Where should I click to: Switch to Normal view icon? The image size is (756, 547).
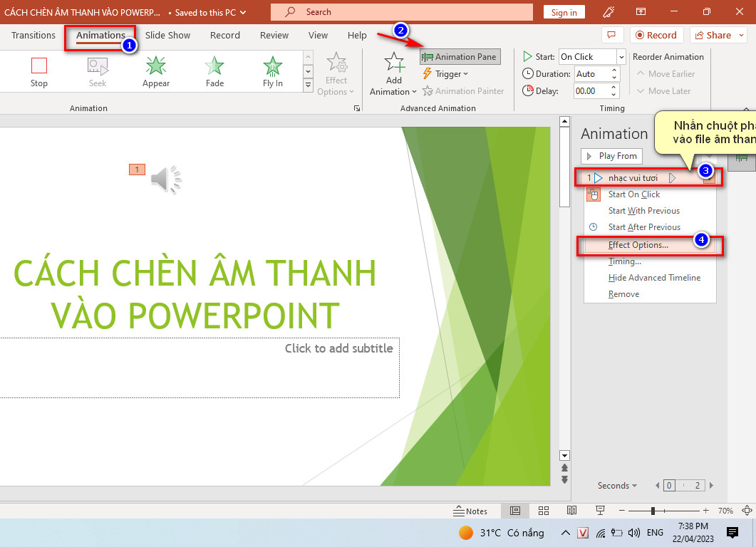coord(515,511)
